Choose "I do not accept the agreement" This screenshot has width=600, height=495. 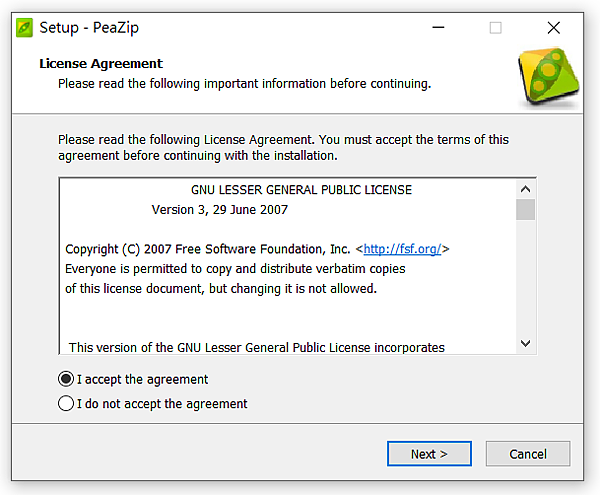67,404
